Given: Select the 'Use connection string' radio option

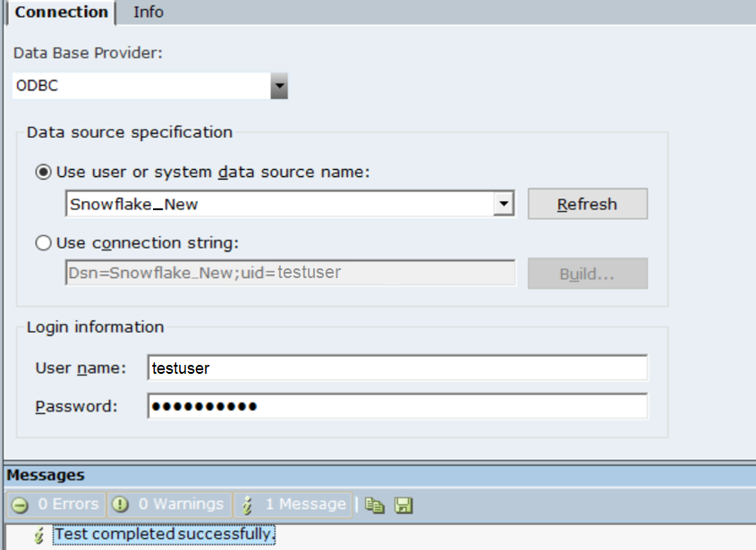Looking at the screenshot, I should click(43, 242).
